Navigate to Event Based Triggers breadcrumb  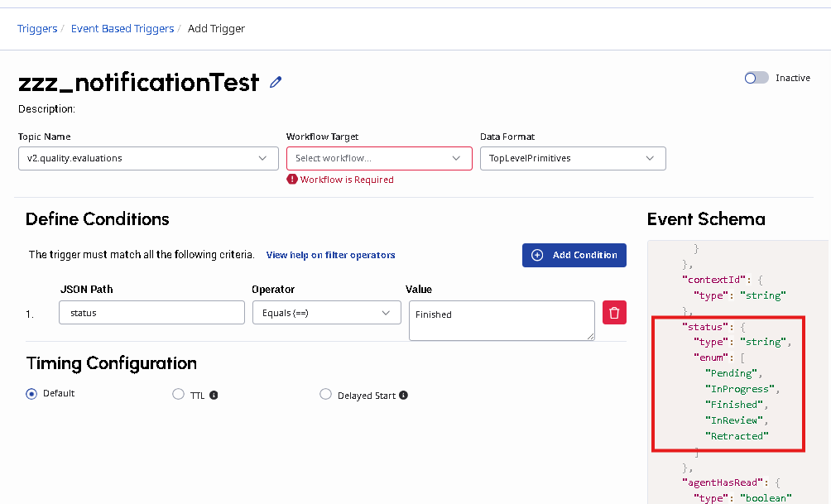(122, 29)
